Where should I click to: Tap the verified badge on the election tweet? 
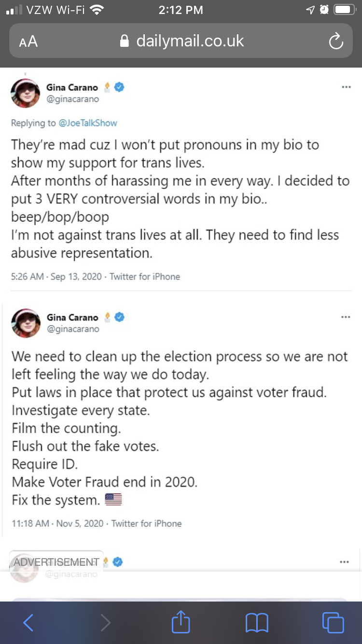coord(119,317)
